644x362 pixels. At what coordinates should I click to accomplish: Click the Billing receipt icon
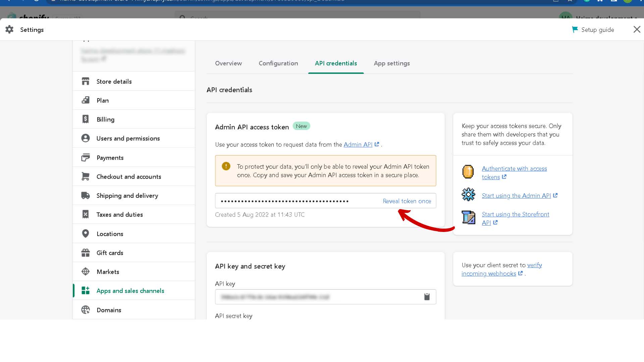(86, 119)
